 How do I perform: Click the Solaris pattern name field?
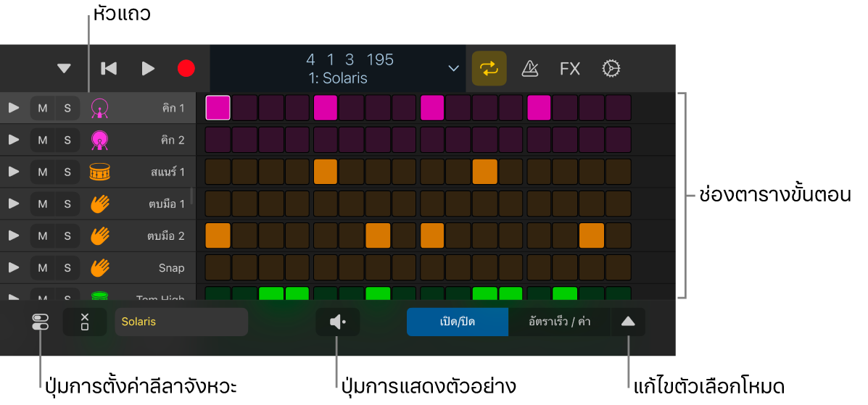pyautogui.click(x=181, y=322)
